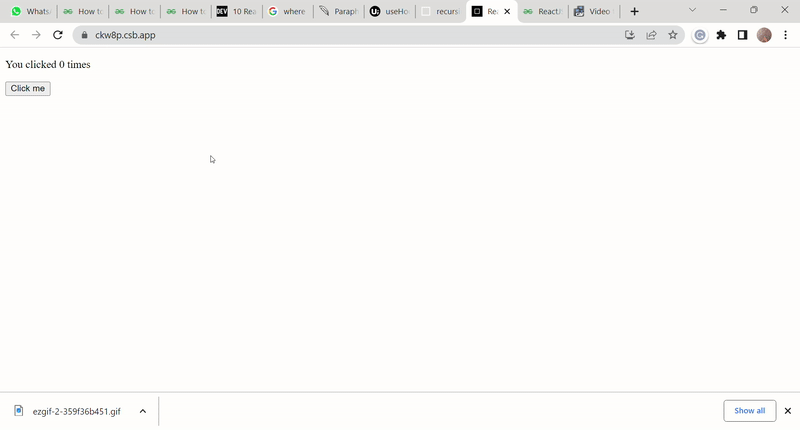
Task: Go back to previous page
Action: [14, 35]
